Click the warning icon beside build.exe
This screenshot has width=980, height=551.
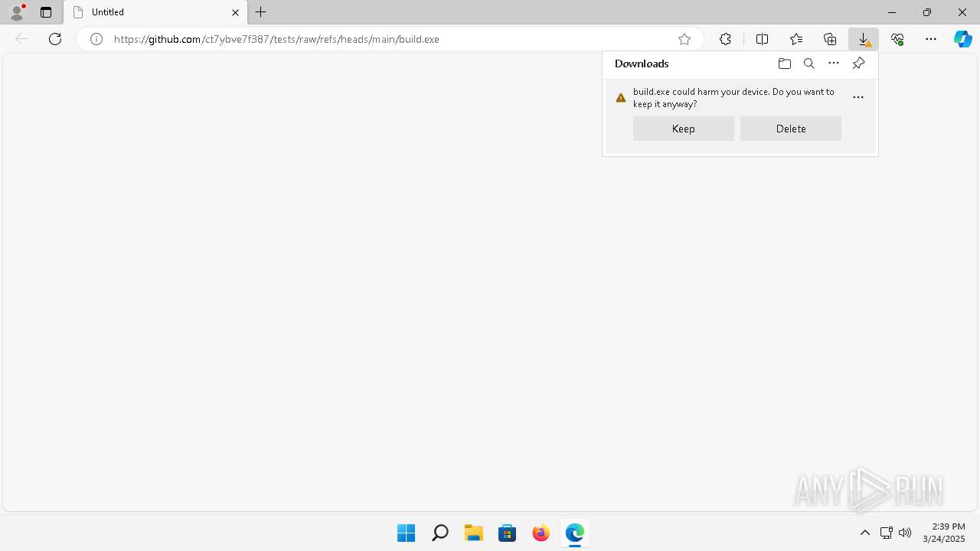coord(621,98)
